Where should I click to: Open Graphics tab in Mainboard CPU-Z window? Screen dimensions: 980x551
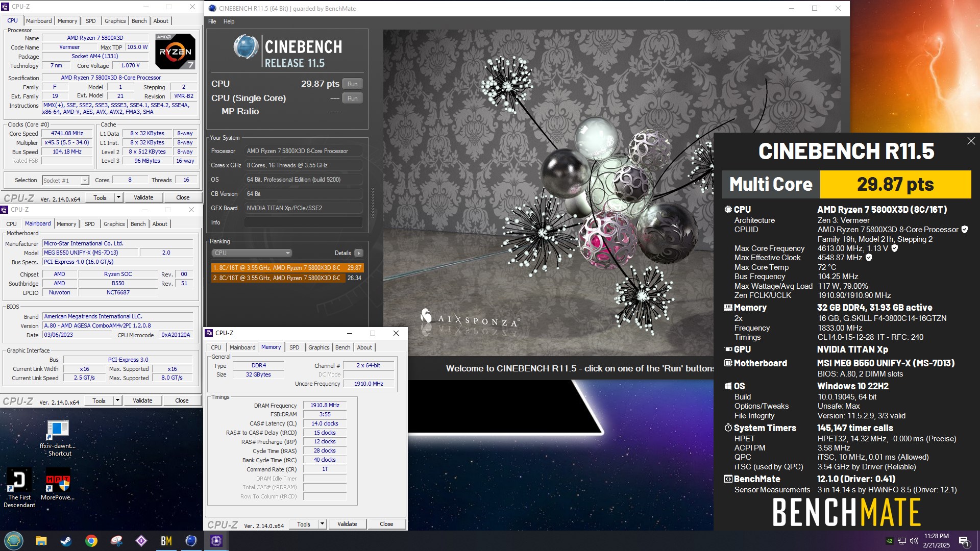click(114, 224)
